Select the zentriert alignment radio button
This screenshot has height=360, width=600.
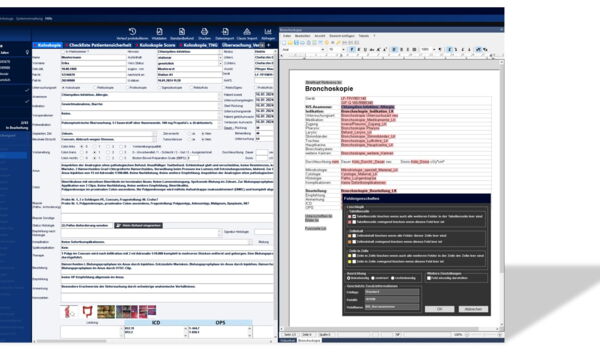click(x=373, y=278)
